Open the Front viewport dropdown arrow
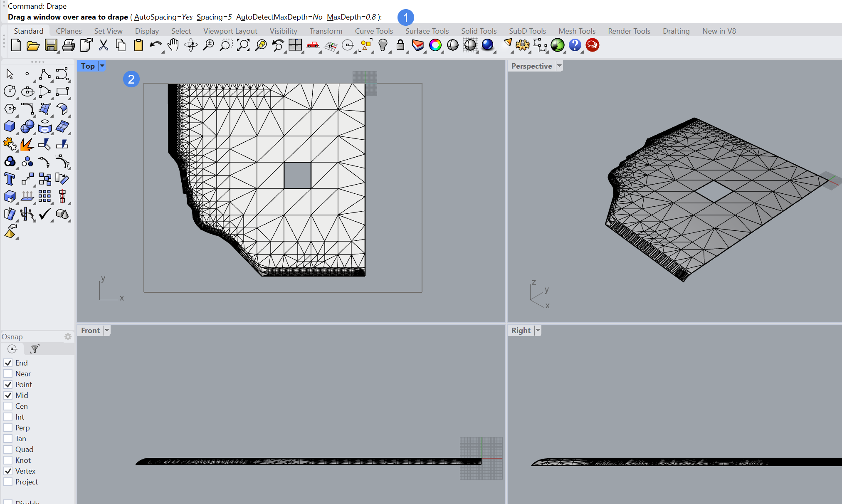The height and width of the screenshot is (504, 842). click(x=107, y=331)
